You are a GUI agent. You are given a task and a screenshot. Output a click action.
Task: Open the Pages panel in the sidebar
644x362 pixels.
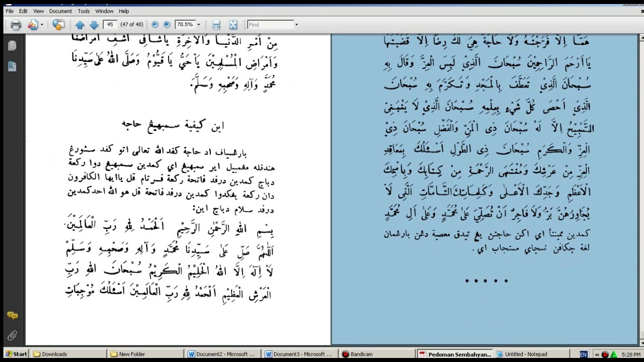[x=12, y=46]
